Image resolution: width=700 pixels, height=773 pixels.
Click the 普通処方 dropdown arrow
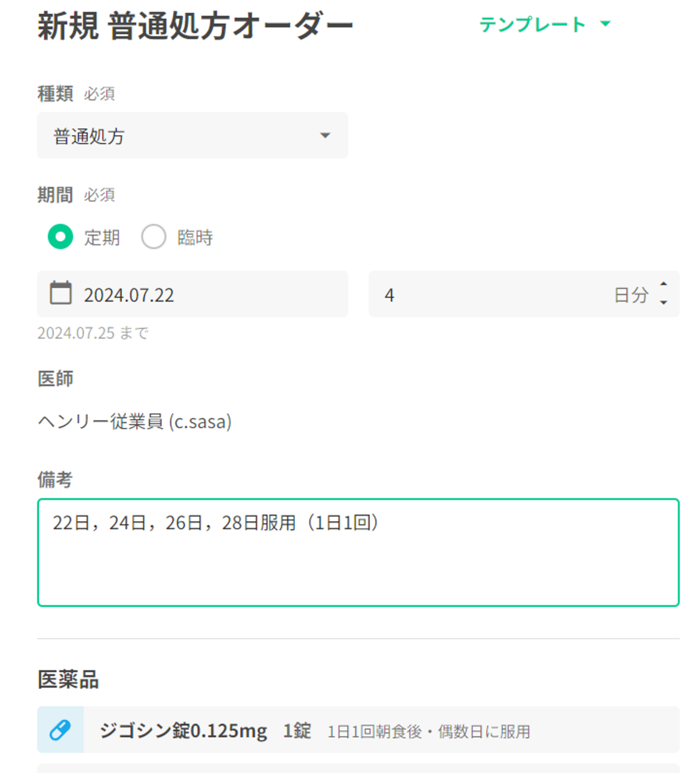coord(325,136)
